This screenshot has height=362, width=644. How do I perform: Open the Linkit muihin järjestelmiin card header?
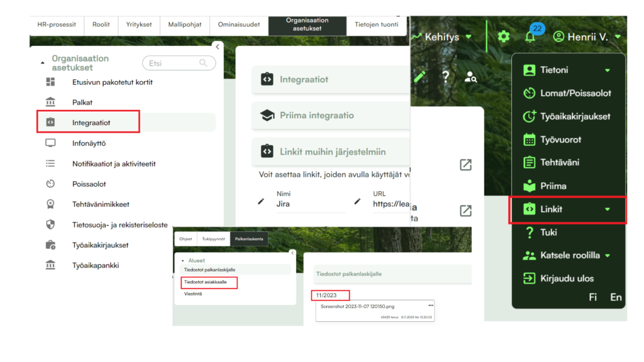(331, 151)
